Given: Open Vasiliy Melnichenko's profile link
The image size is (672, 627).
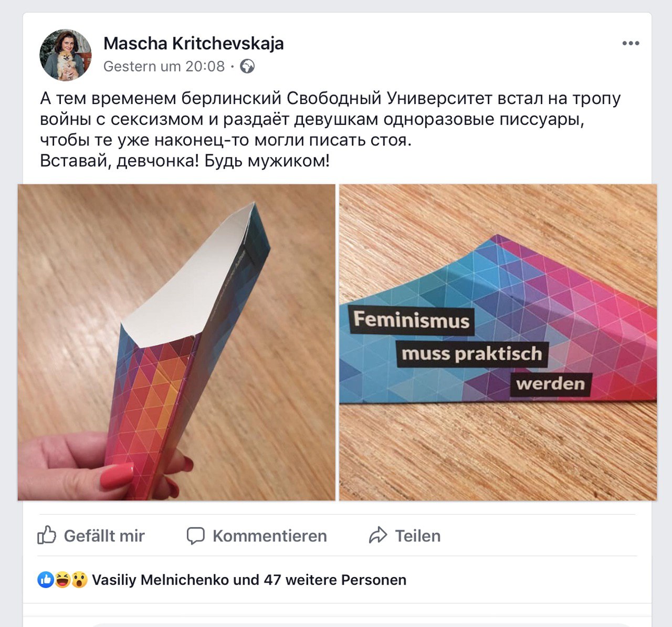Looking at the screenshot, I should coord(160,580).
